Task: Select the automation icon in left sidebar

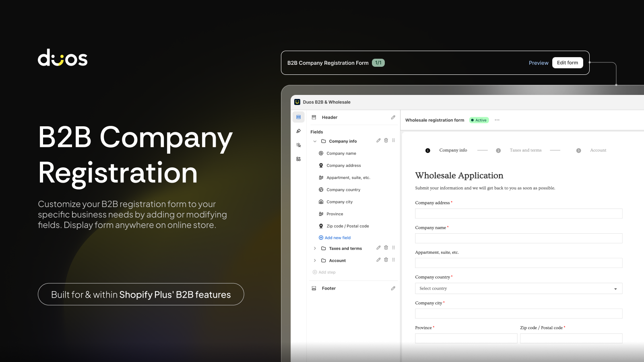Action: (x=298, y=145)
